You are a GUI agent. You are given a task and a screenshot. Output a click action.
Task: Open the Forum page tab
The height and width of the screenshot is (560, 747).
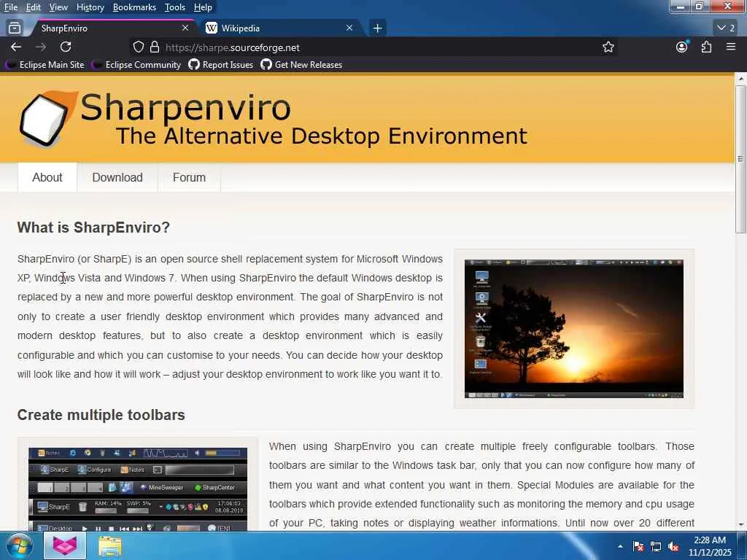[189, 177]
